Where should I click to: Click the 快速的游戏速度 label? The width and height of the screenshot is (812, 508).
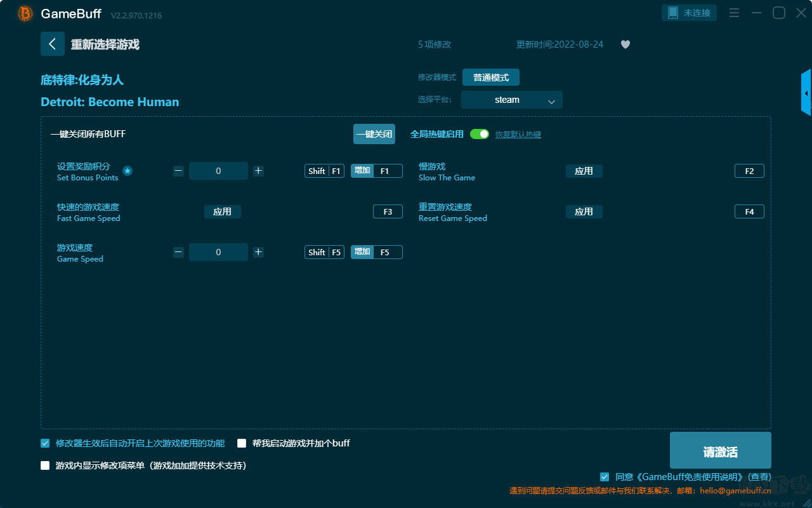88,207
